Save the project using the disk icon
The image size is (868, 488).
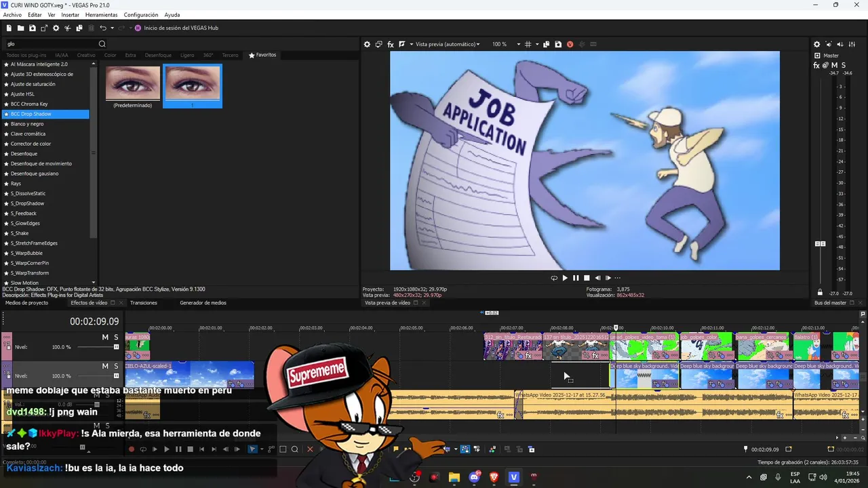[32, 28]
